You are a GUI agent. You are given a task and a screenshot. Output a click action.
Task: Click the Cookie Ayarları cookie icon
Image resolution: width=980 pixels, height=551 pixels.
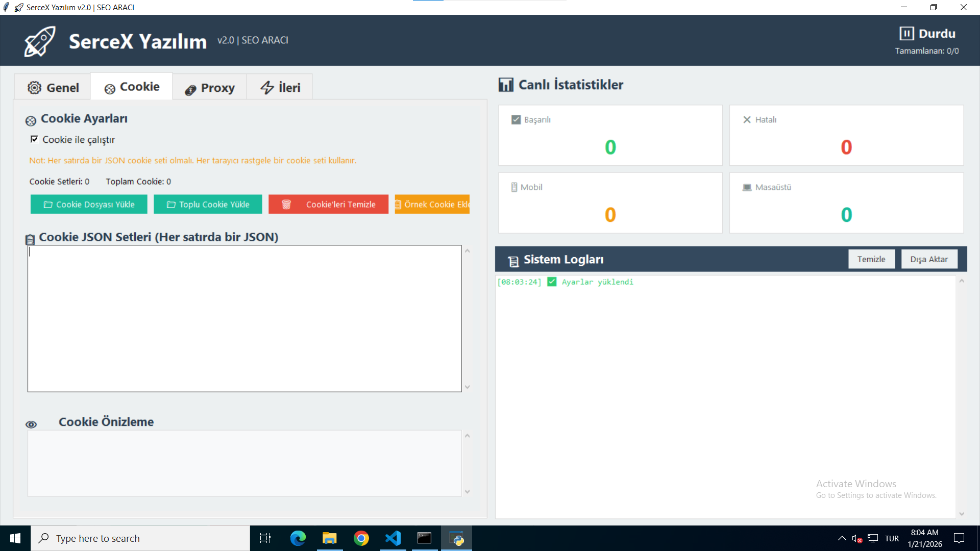31,120
